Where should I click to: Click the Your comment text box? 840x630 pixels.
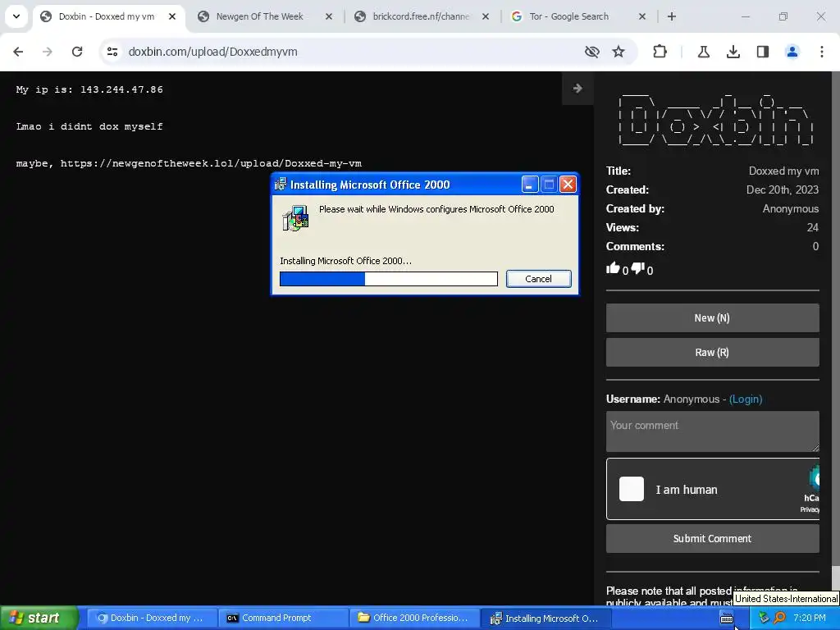click(713, 431)
